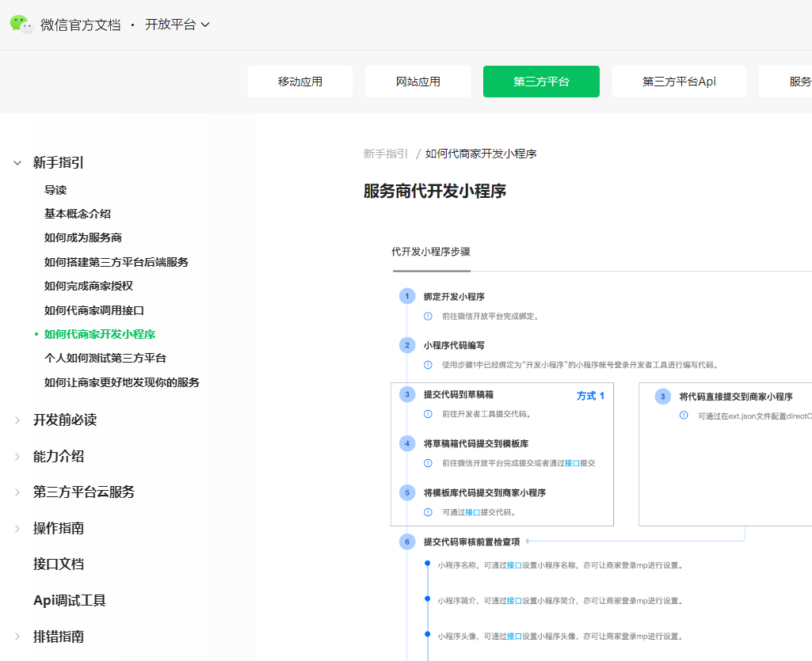Image resolution: width=812 pixels, height=661 pixels.
Task: Collapse the 新手指引 section chevron
Action: click(x=17, y=162)
